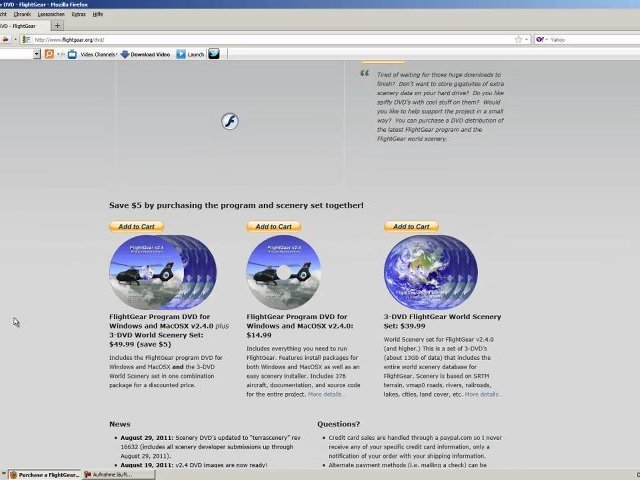
Task: Open a new tab with plus button
Action: pyautogui.click(x=56, y=26)
